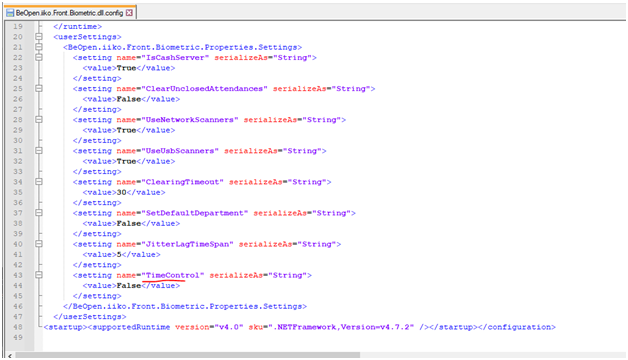Close the BeOpen.iiko.Front.Biometric.dll.config tab
The width and height of the screenshot is (628, 360).
tap(129, 13)
